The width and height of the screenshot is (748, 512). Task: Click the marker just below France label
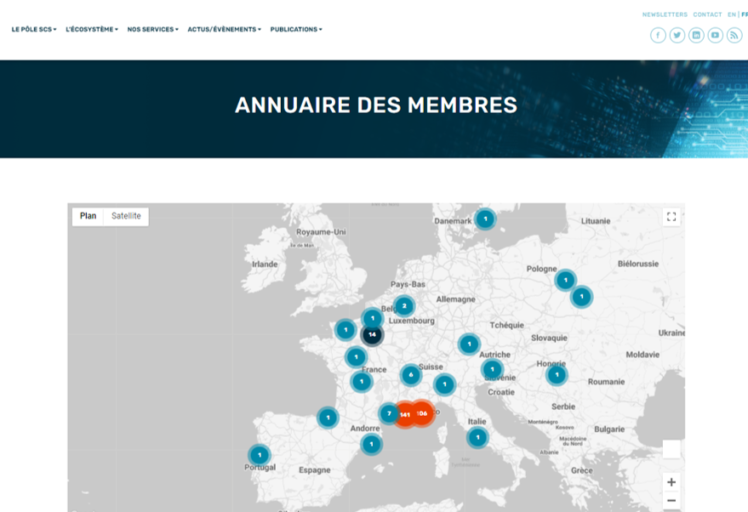(362, 381)
